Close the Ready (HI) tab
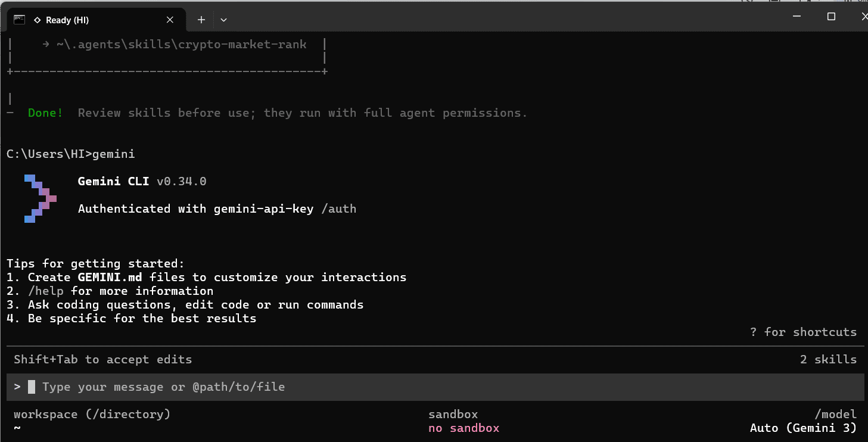Image resolution: width=868 pixels, height=442 pixels. click(170, 20)
